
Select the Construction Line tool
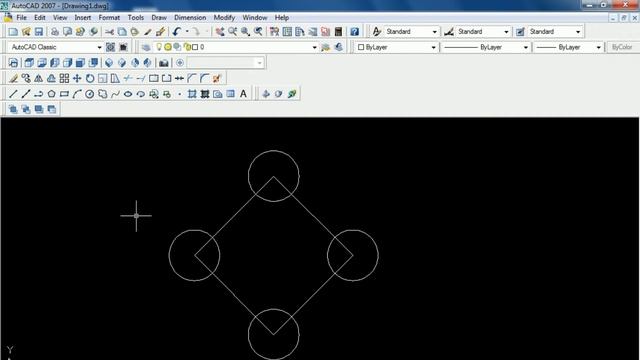click(x=26, y=94)
